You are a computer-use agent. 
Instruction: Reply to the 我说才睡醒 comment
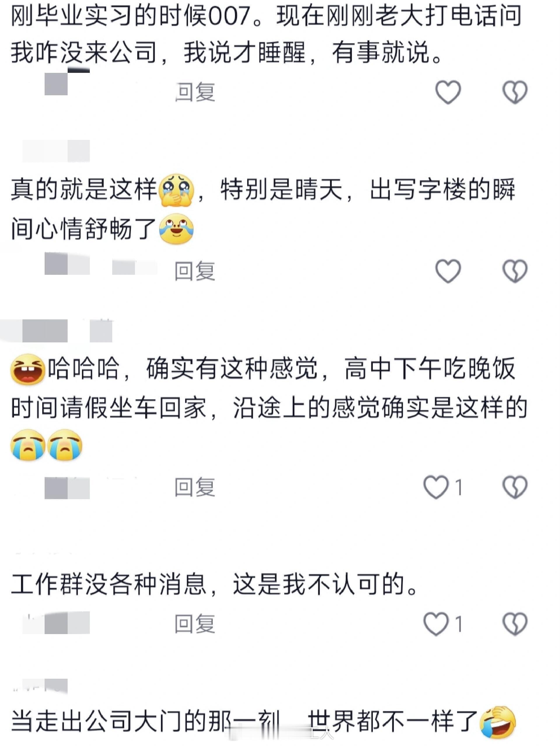(x=195, y=92)
